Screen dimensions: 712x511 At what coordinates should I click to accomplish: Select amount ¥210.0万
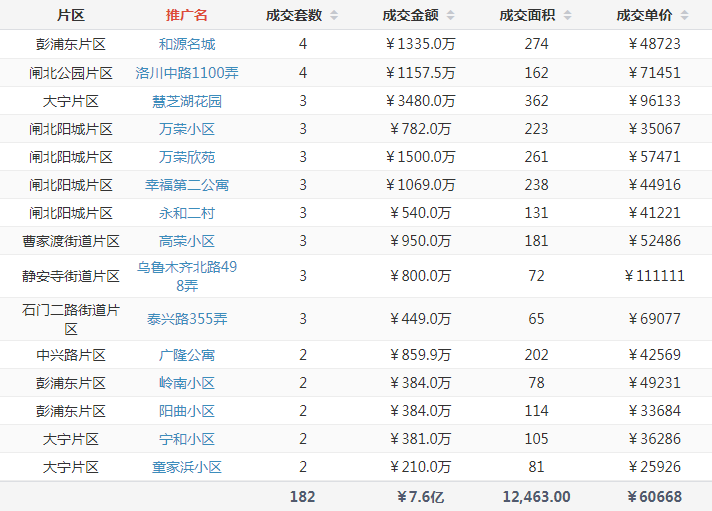coord(420,467)
